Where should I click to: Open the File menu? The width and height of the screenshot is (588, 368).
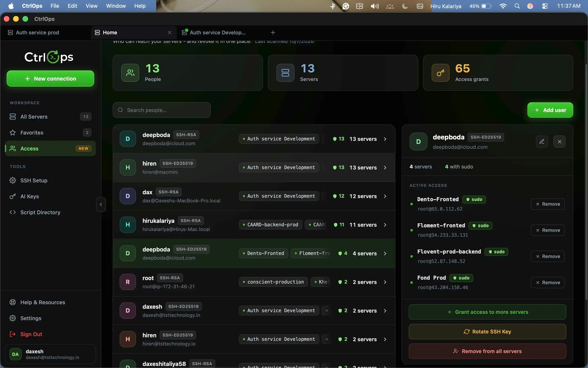click(55, 6)
